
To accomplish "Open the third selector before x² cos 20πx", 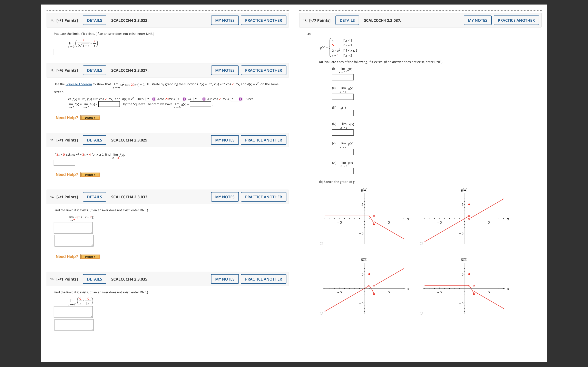I will 199,99.
